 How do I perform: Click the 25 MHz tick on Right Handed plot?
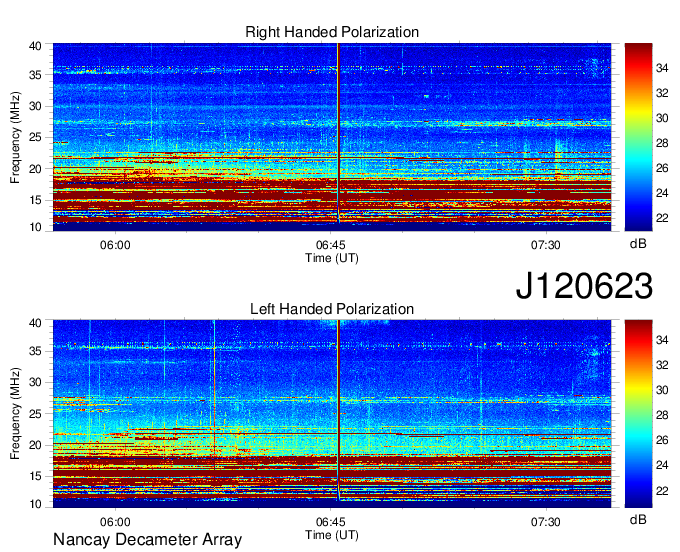pyautogui.click(x=35, y=137)
